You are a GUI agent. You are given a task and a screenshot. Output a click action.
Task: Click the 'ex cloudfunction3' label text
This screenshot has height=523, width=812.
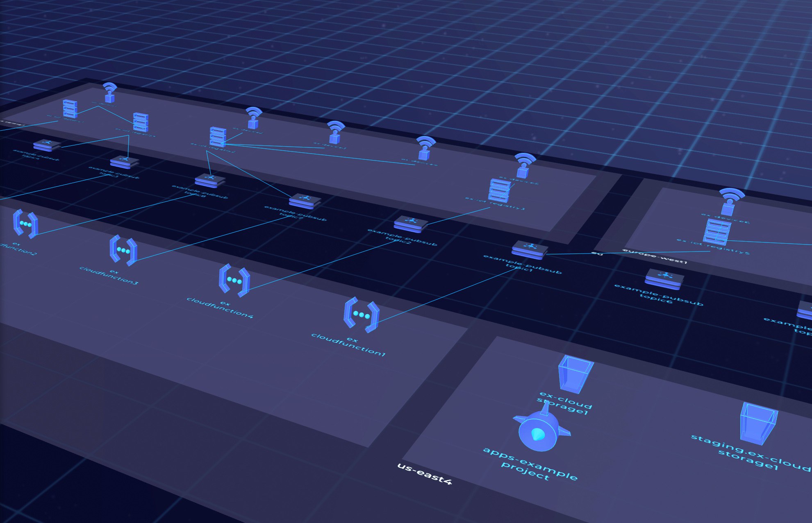click(109, 276)
